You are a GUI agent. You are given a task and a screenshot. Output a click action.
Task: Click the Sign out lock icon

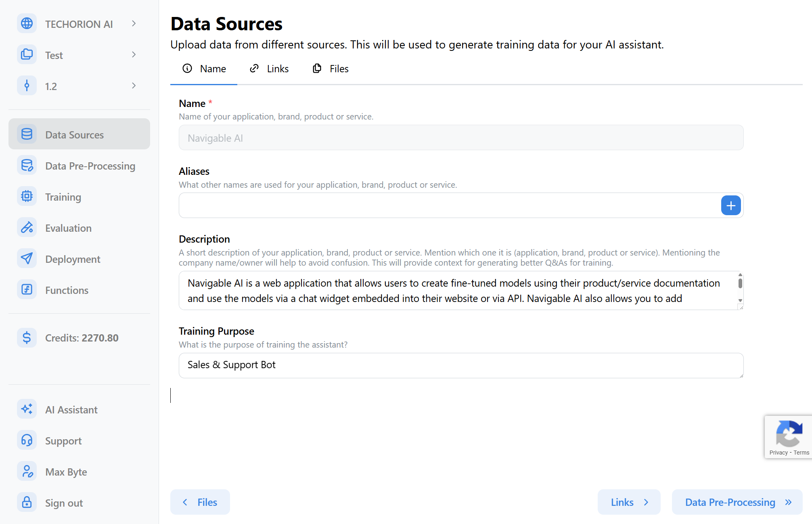(27, 503)
